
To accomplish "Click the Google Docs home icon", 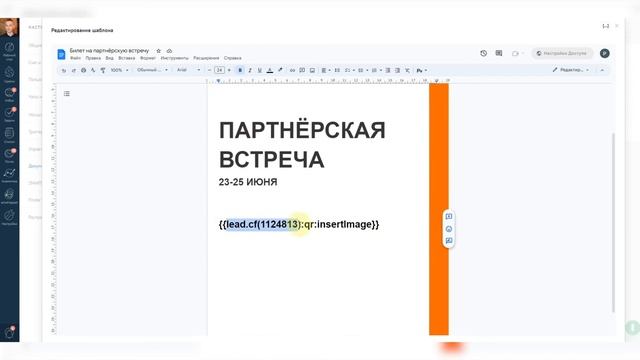I will coord(61,54).
